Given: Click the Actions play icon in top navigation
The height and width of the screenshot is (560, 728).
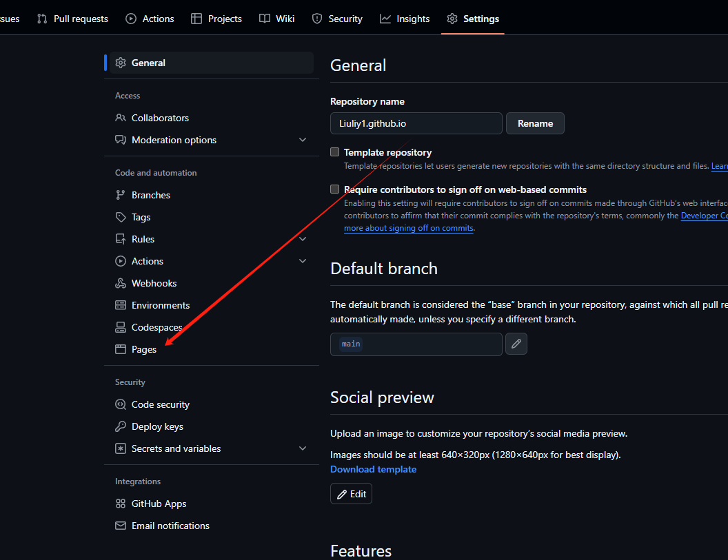Looking at the screenshot, I should (x=131, y=19).
